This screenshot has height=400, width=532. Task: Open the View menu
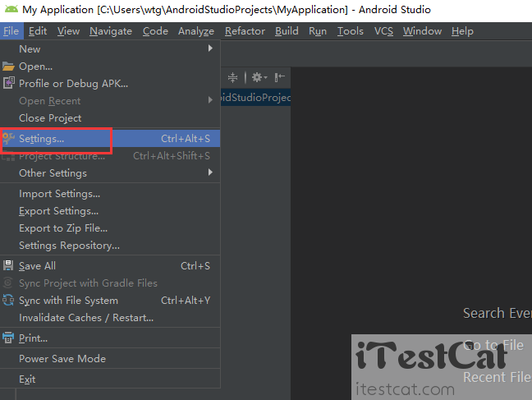click(68, 31)
